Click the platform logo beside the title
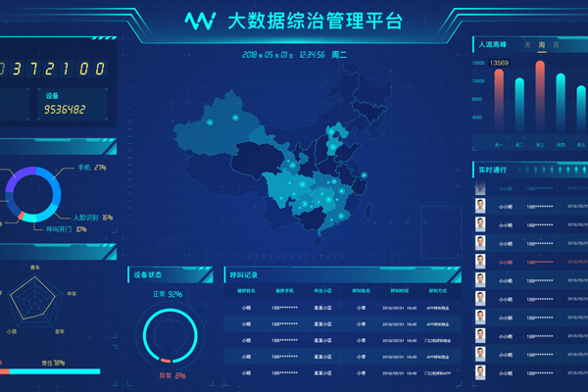The image size is (588, 392). point(200,22)
